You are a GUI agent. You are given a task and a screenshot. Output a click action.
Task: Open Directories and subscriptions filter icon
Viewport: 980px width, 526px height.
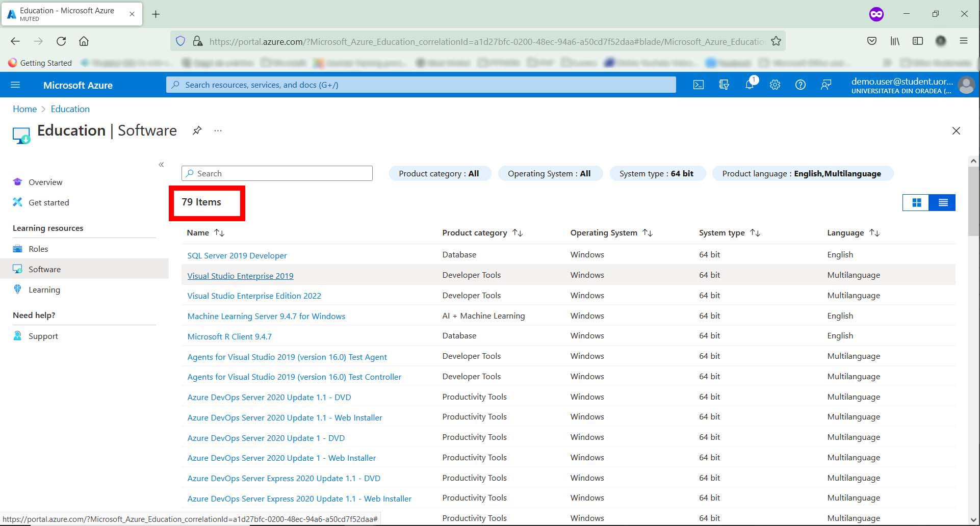pyautogui.click(x=724, y=85)
